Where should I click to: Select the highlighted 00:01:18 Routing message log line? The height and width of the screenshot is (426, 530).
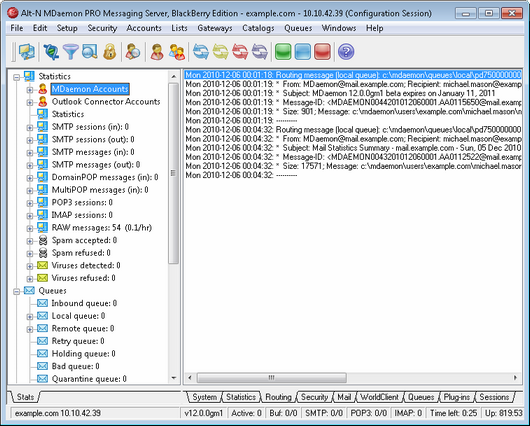pyautogui.click(x=353, y=75)
